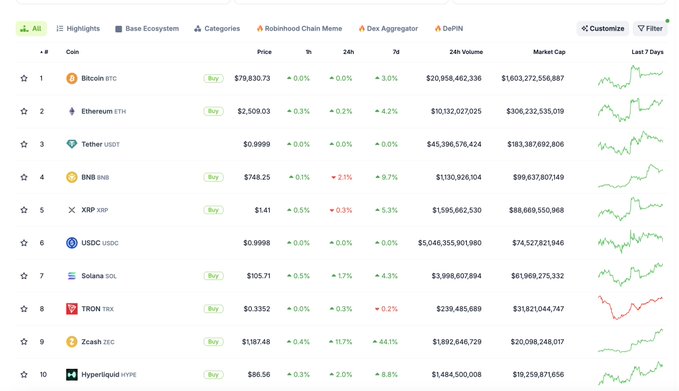Sort by the 1h column header
The width and height of the screenshot is (679, 391).
pyautogui.click(x=309, y=52)
